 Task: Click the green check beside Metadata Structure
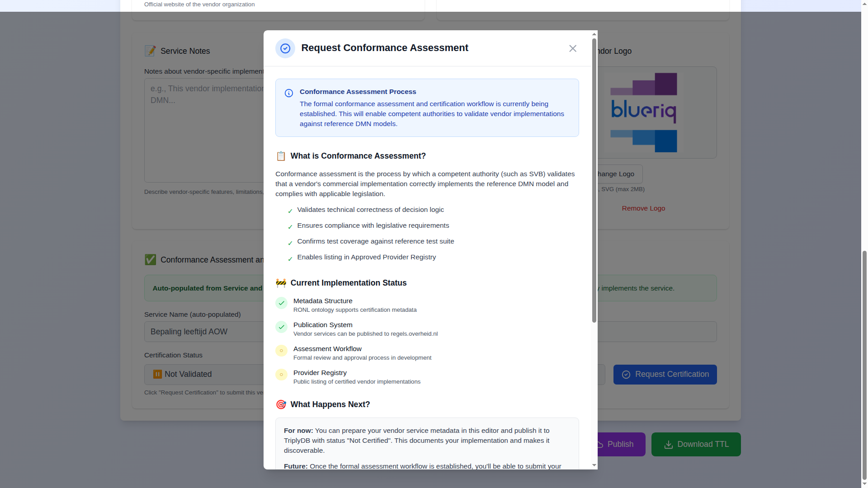281,303
